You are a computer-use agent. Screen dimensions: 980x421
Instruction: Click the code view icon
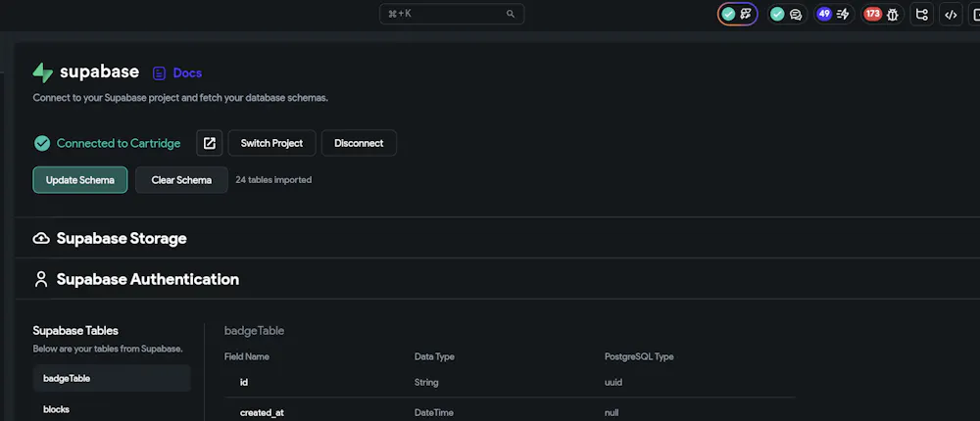click(x=950, y=15)
